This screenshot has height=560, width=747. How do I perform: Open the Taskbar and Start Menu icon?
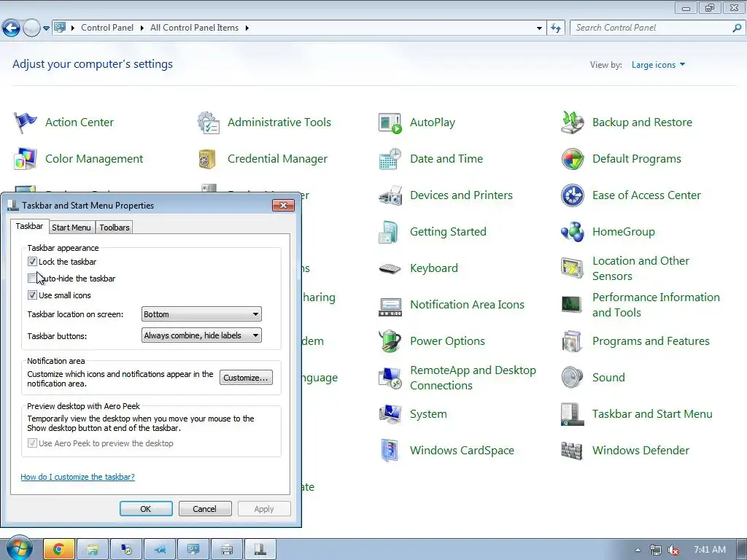[x=572, y=414]
